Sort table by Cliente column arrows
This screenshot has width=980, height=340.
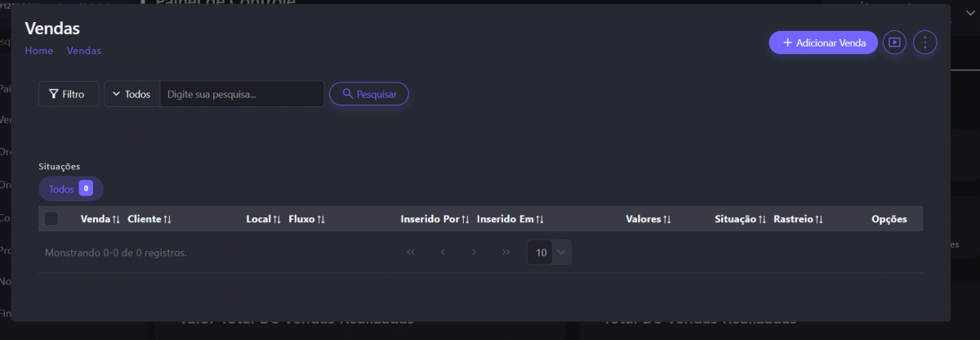167,220
